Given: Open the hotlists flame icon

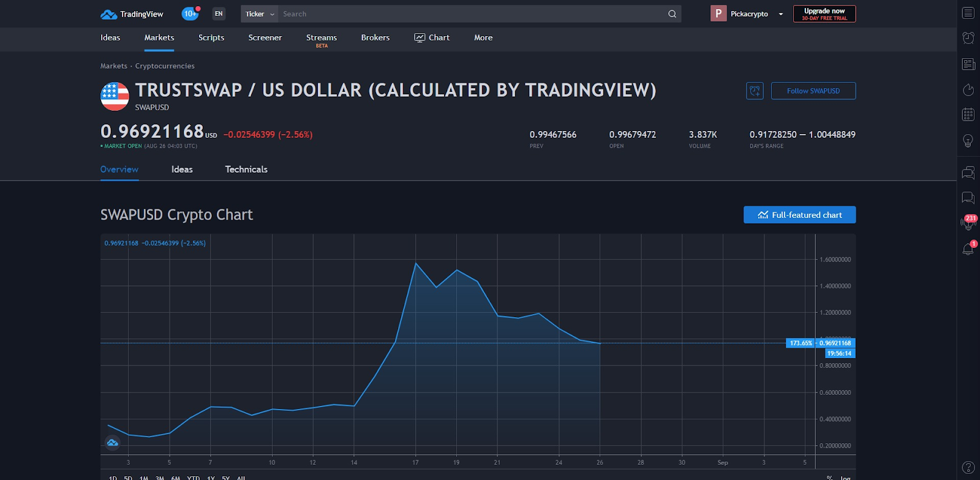Looking at the screenshot, I should (x=968, y=89).
